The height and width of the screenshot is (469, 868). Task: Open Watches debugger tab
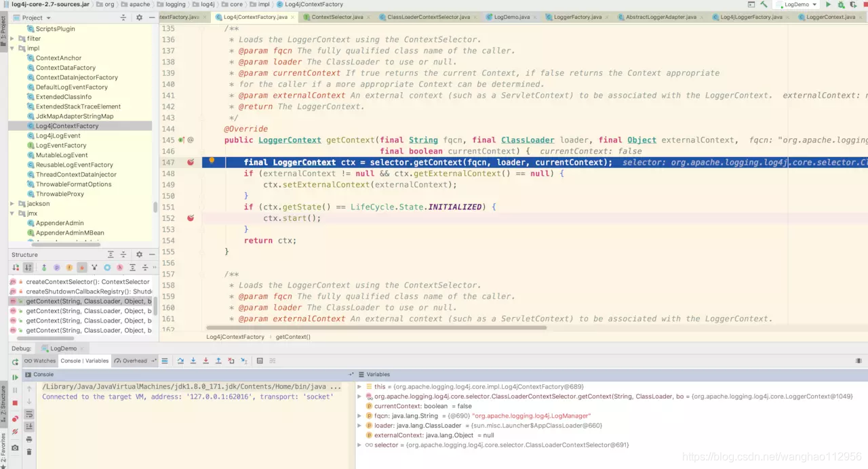pyautogui.click(x=40, y=361)
